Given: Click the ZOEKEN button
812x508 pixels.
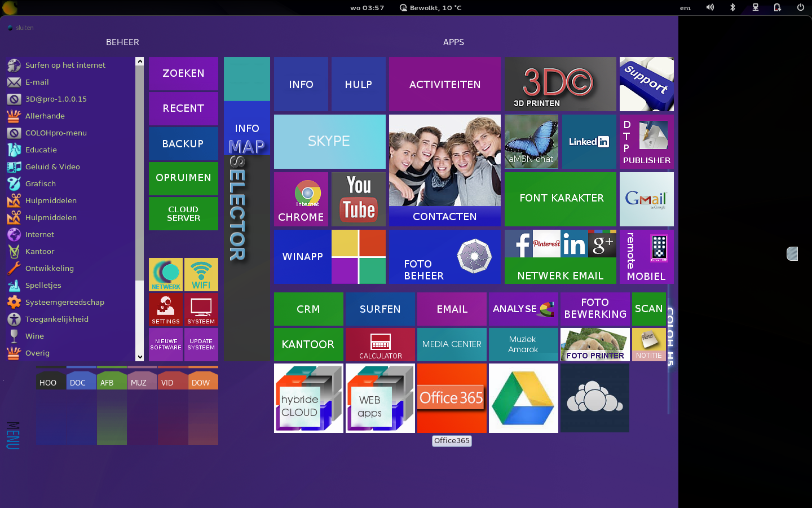Looking at the screenshot, I should pos(183,73).
